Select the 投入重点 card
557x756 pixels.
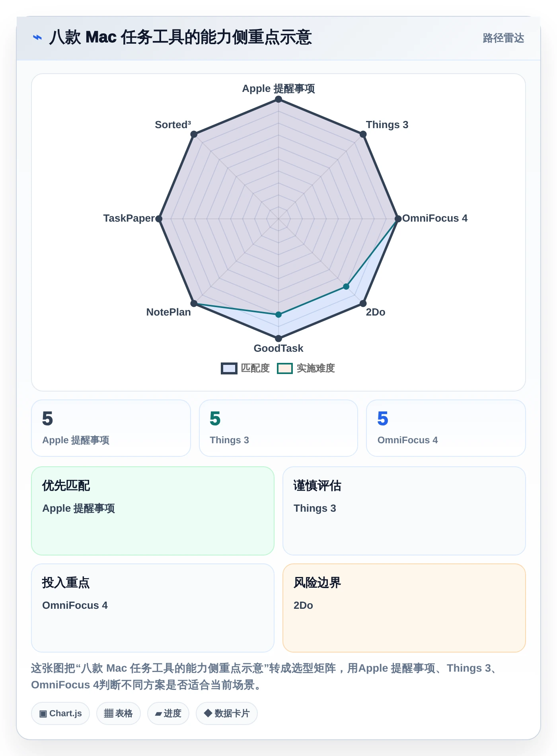[x=153, y=608]
